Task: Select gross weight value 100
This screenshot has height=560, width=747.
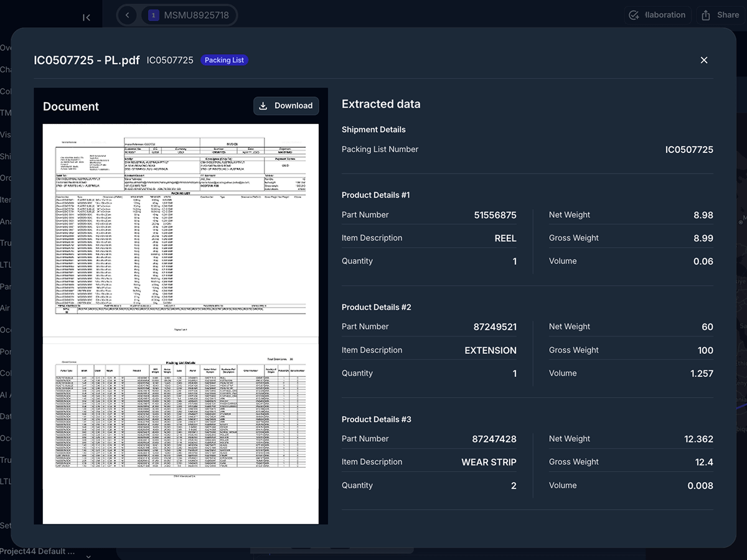Action: [x=705, y=350]
